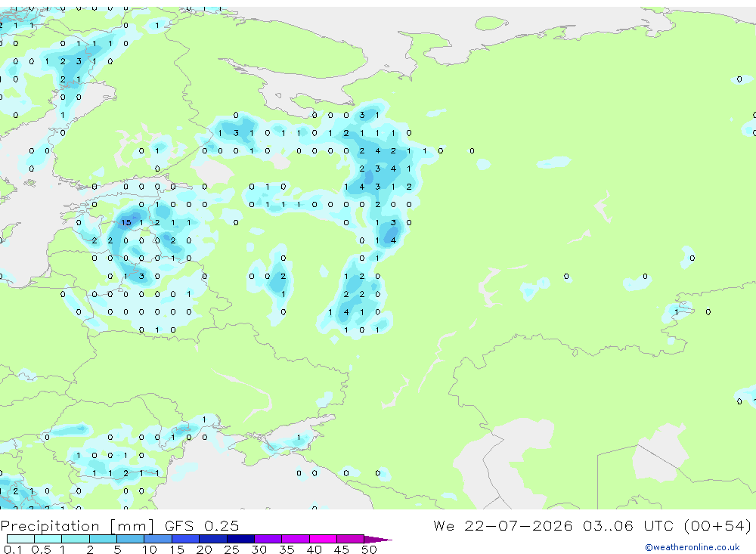
Task: Select the 0.1–0.5 mm legend color
Action: click(20, 539)
